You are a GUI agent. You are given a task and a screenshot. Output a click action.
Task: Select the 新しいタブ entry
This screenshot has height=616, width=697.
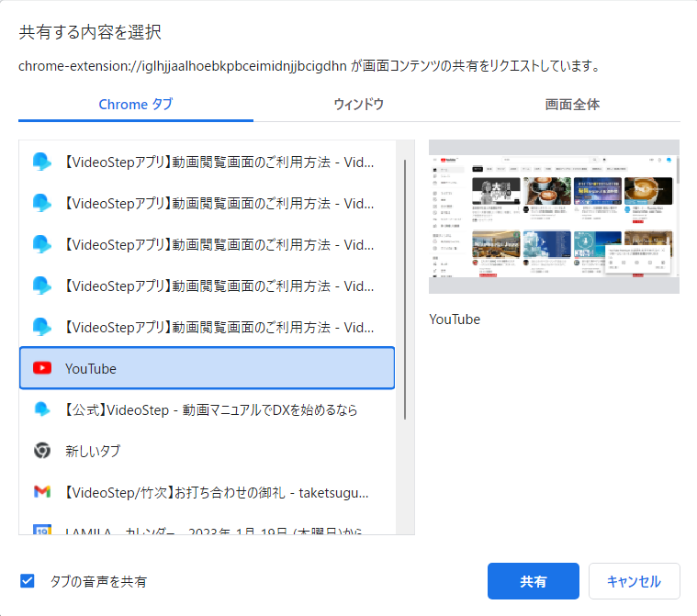coord(208,451)
